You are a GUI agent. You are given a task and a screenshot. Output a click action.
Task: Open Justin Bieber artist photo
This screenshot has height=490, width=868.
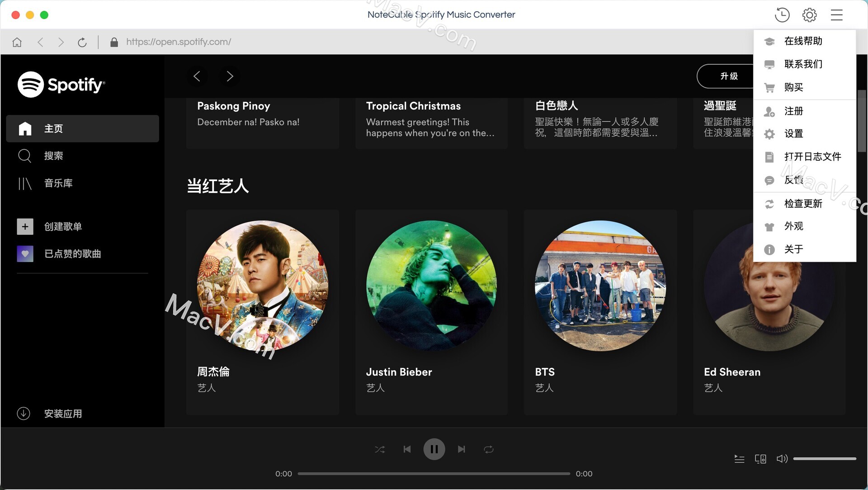tap(431, 286)
